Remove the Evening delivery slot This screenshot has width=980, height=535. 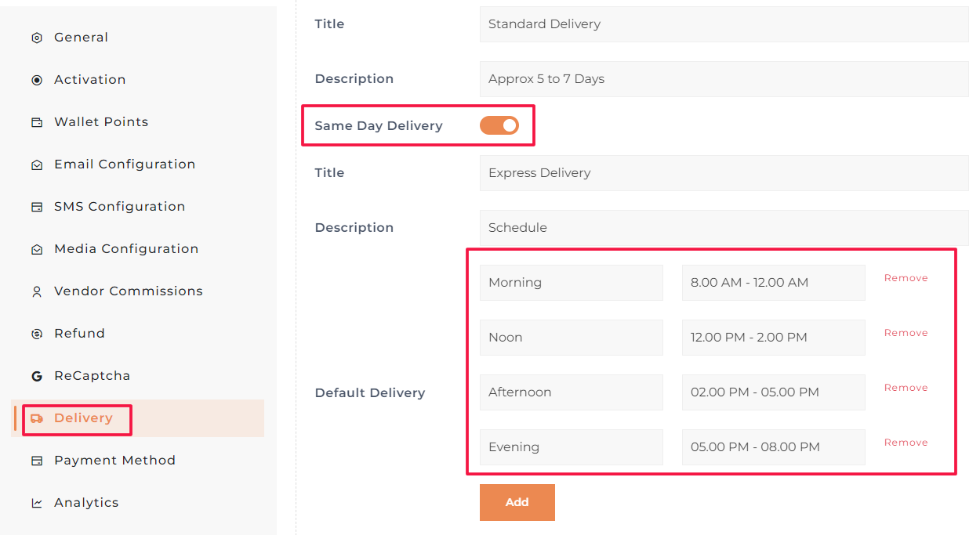[906, 443]
